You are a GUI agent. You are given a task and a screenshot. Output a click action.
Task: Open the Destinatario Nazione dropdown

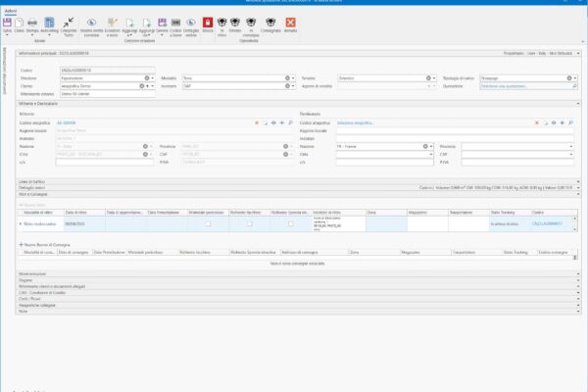click(431, 146)
